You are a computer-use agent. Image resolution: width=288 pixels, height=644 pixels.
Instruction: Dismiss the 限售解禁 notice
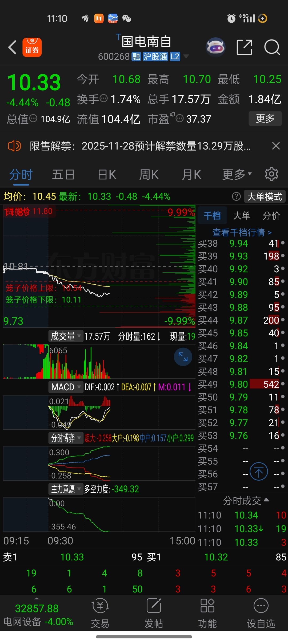point(276,146)
